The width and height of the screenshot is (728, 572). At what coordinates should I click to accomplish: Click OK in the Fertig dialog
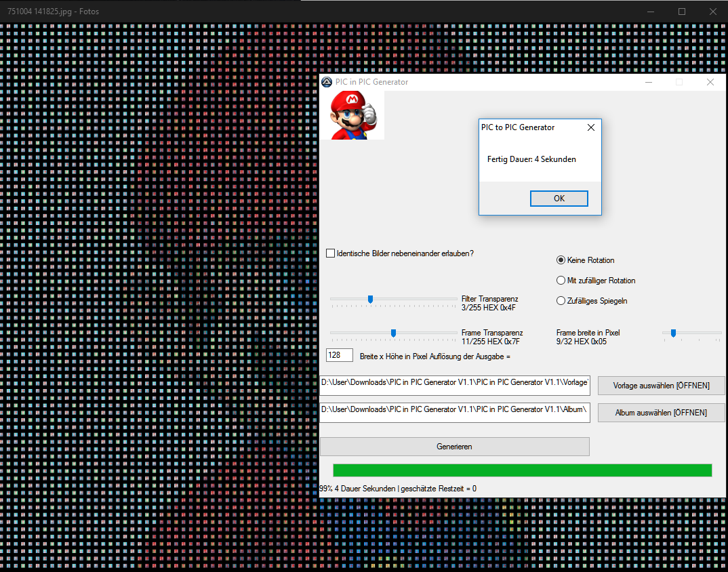point(559,199)
